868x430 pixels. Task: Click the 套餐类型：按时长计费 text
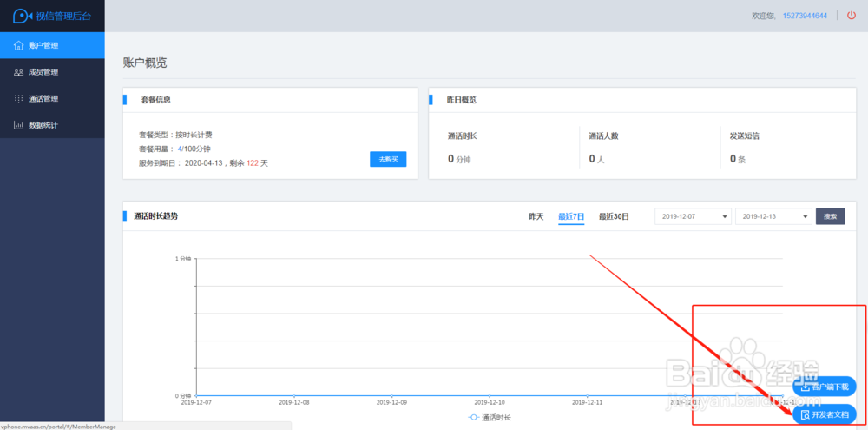coord(175,135)
